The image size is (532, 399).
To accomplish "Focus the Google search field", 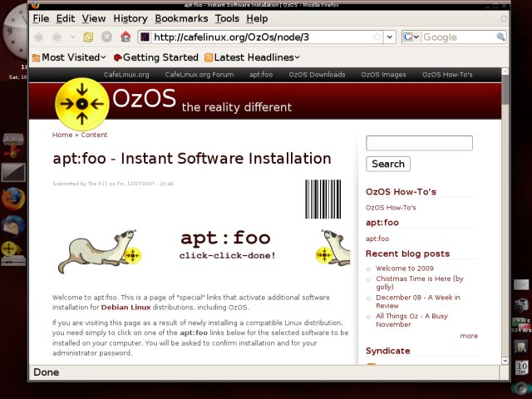I will pos(459,37).
